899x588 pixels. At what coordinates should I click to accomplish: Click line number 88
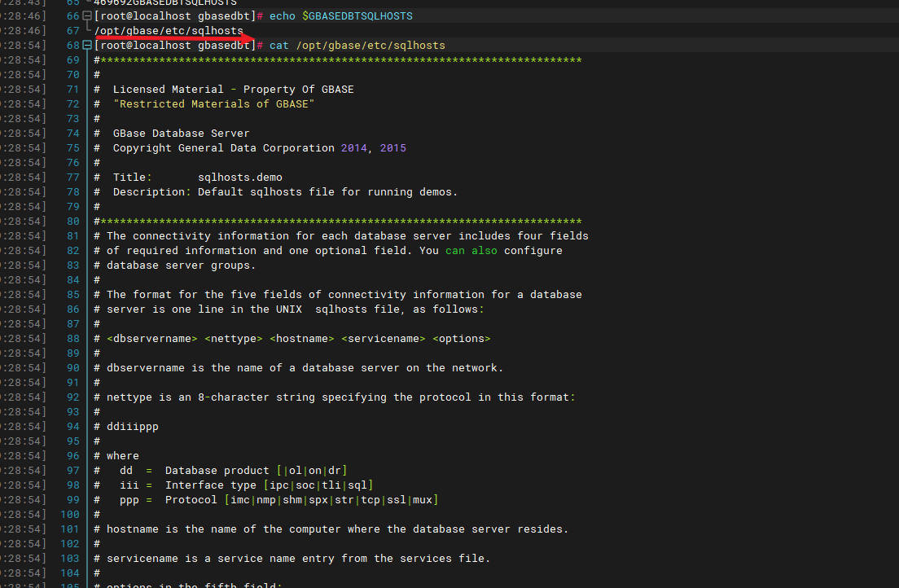pos(72,339)
